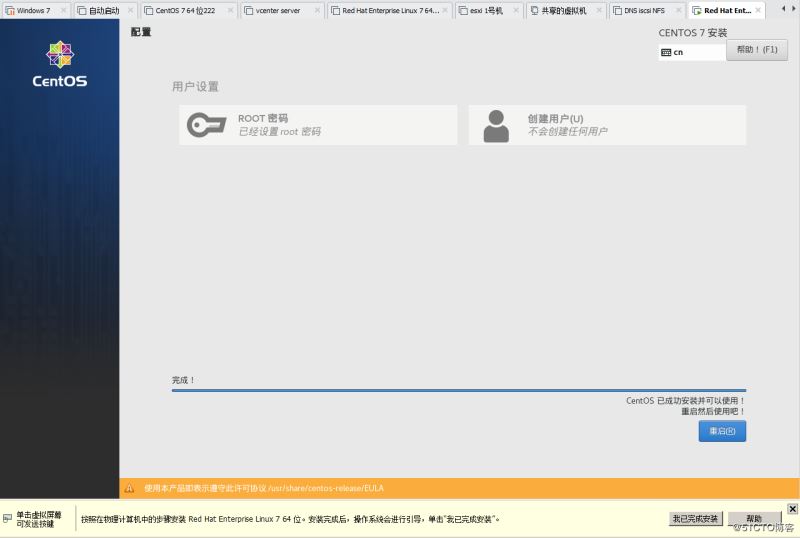This screenshot has width=800, height=538.
Task: Click 我已完成安装 button
Action: coord(695,519)
